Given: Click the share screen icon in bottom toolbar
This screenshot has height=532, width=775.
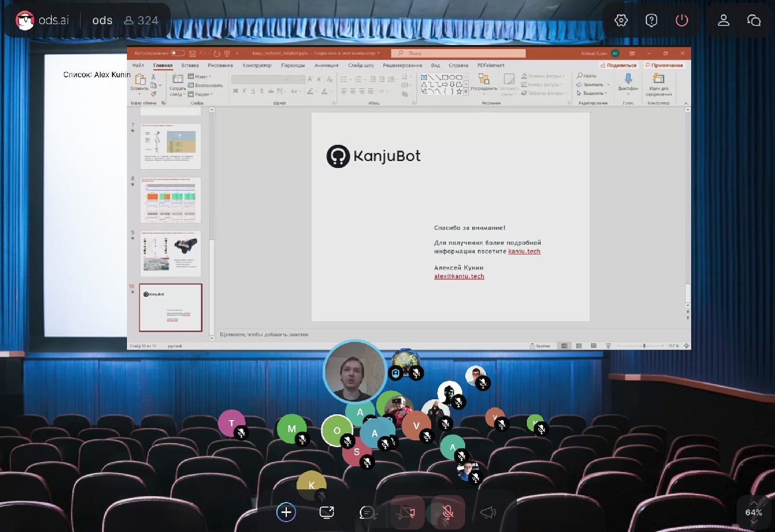Looking at the screenshot, I should (x=327, y=512).
